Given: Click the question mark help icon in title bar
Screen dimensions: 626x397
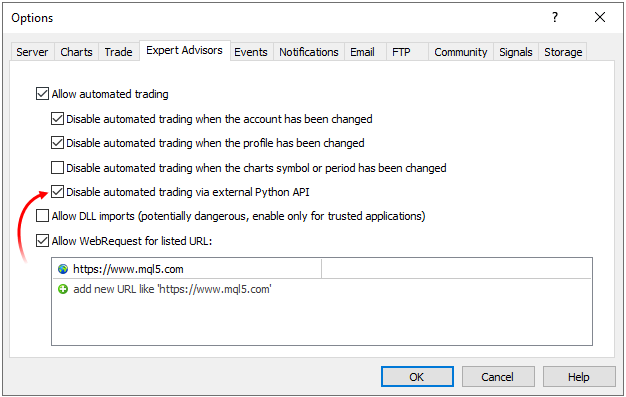Looking at the screenshot, I should pos(555,17).
